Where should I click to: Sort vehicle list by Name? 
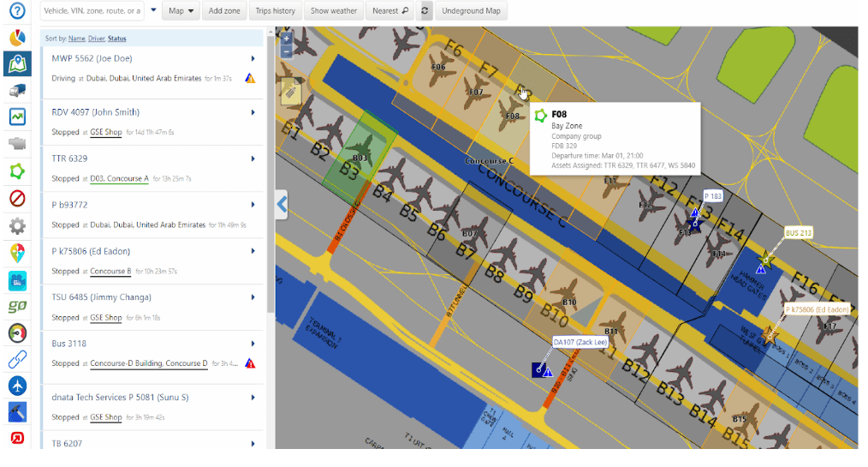(x=76, y=39)
